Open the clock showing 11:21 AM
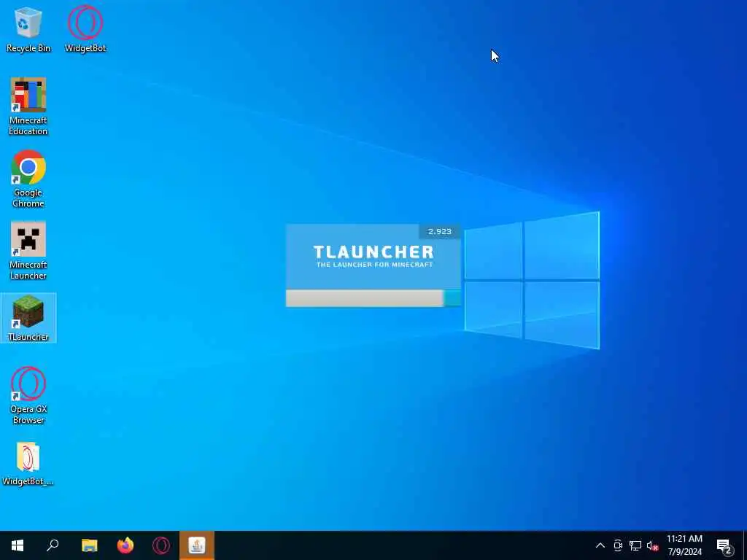The width and height of the screenshot is (747, 560). point(684,545)
